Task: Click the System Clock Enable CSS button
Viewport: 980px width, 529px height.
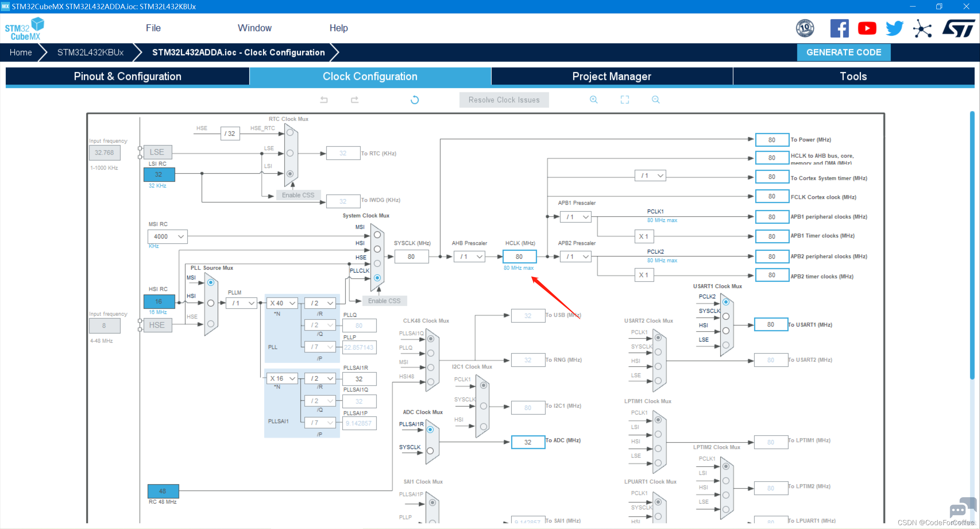Action: [x=384, y=301]
